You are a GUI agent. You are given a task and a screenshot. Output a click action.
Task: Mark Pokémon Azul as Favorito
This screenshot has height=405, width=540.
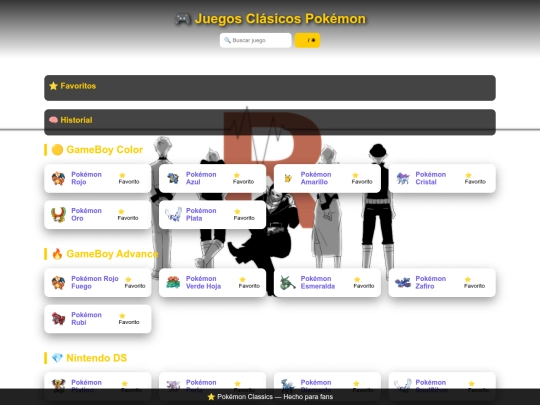(x=243, y=178)
